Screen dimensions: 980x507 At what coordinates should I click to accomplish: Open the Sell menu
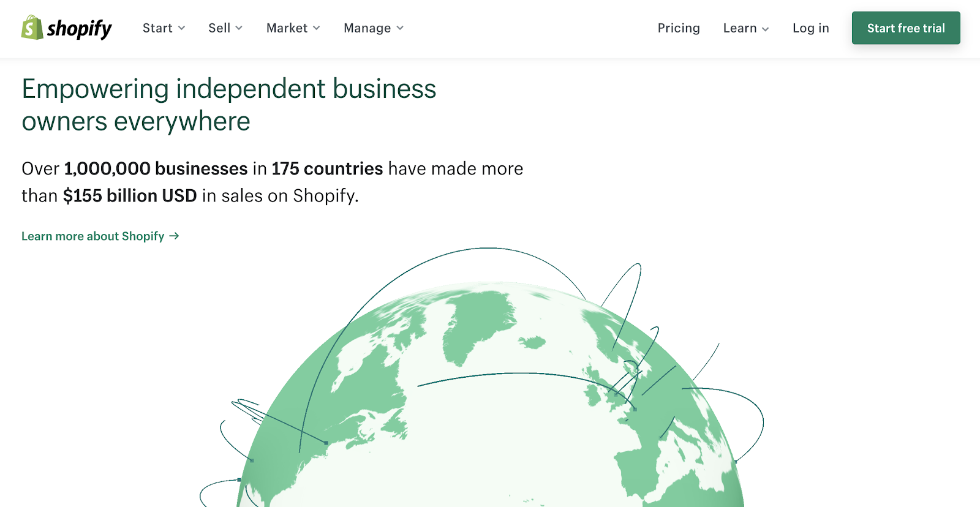pos(225,28)
